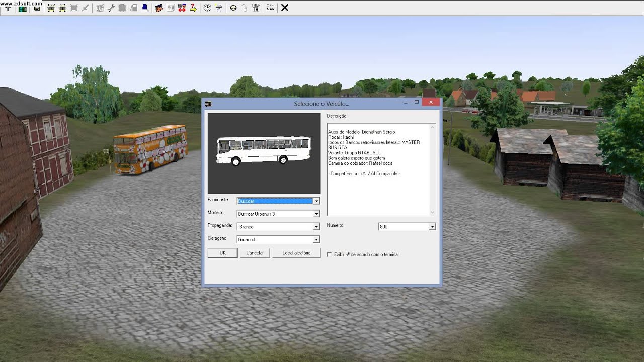Open the Fabricante dropdown showing Busscar
This screenshot has height=362, width=644.
pyautogui.click(x=278, y=201)
